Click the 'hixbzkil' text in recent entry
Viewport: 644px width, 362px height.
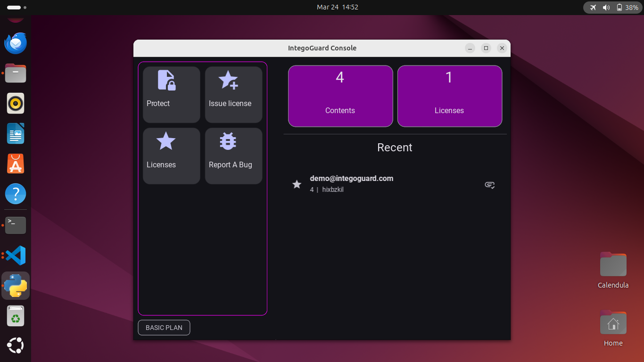point(333,189)
